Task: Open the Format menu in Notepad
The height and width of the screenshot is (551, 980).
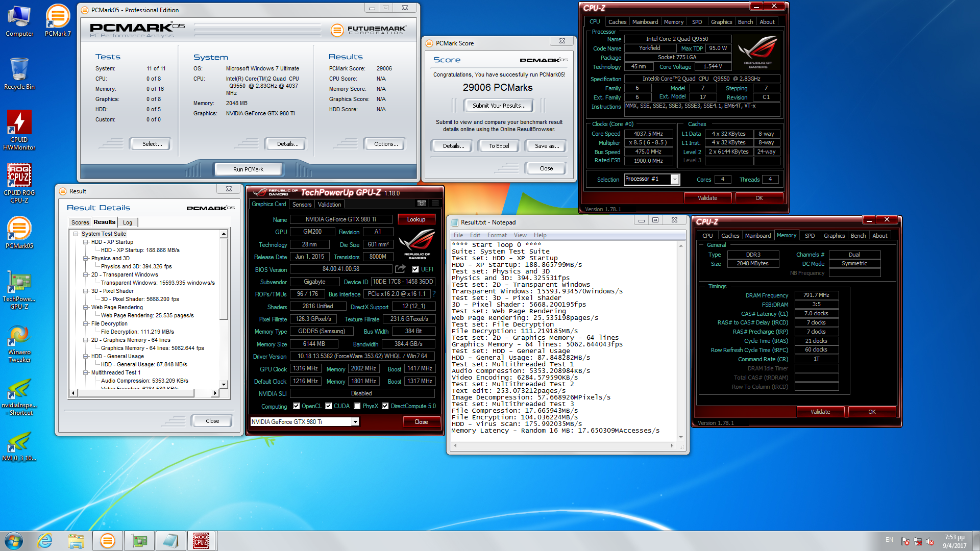Action: point(497,235)
